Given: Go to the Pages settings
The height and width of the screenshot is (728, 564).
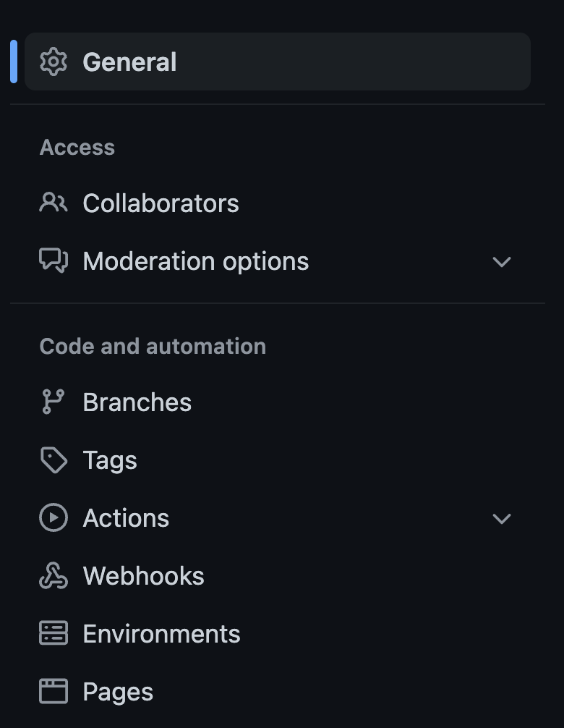Looking at the screenshot, I should click(117, 692).
